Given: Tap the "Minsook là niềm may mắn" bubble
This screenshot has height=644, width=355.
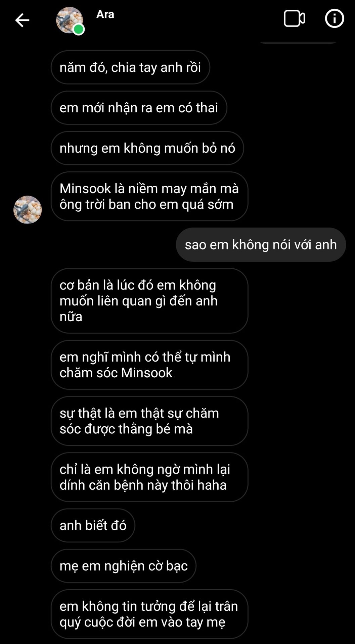Looking at the screenshot, I should tap(149, 196).
